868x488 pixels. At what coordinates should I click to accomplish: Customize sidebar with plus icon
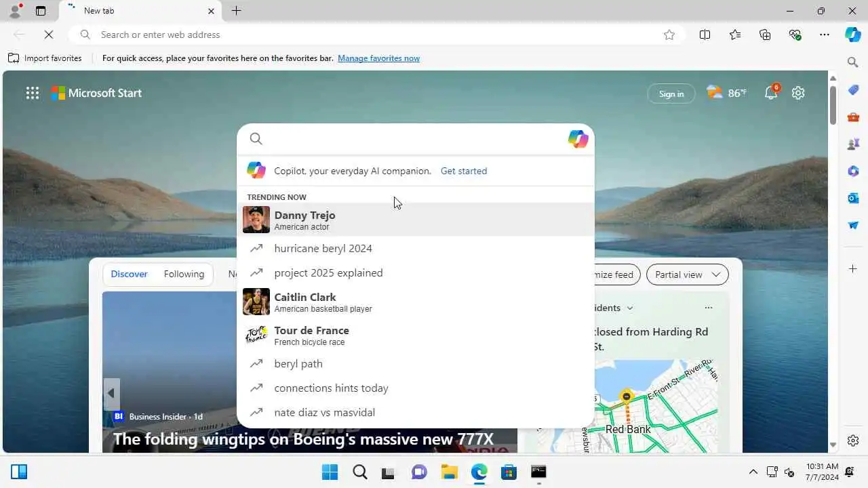point(853,269)
